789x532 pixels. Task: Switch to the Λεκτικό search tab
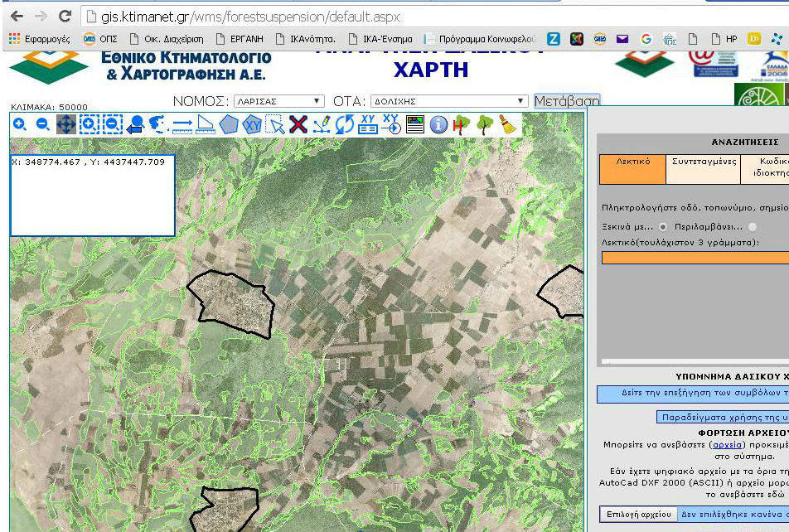pos(632,168)
